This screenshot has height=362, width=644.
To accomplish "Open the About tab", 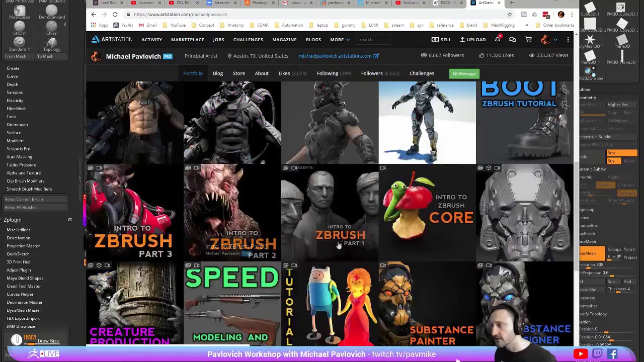I will click(262, 73).
